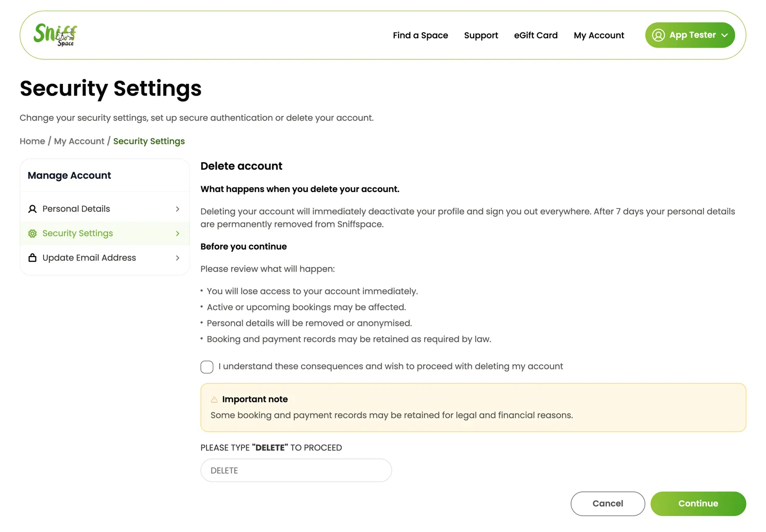Image resolution: width=766 pixels, height=532 pixels.
Task: Click 'Before you continue' subheading
Action: click(243, 246)
